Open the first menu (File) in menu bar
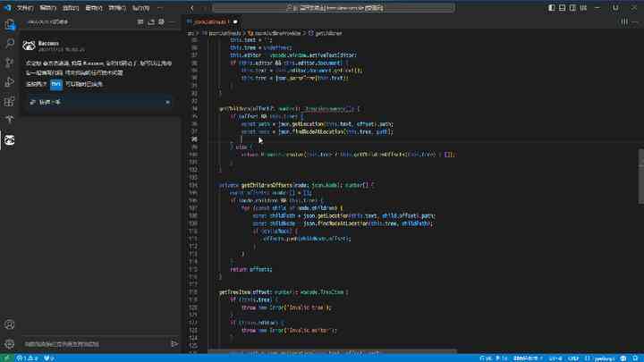The height and width of the screenshot is (362, 644). [x=25, y=8]
